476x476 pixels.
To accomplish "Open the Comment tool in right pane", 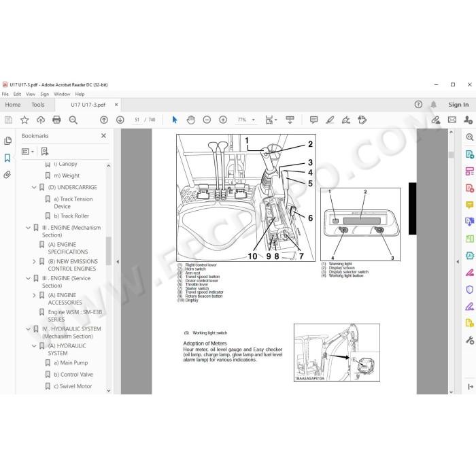I will pyautogui.click(x=469, y=205).
